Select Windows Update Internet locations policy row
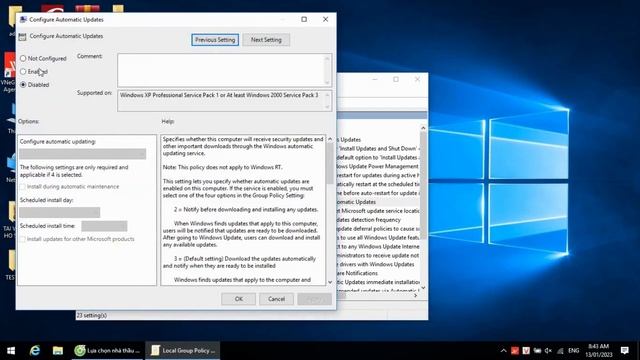Viewport: 640px width, 360px height. coord(378,246)
